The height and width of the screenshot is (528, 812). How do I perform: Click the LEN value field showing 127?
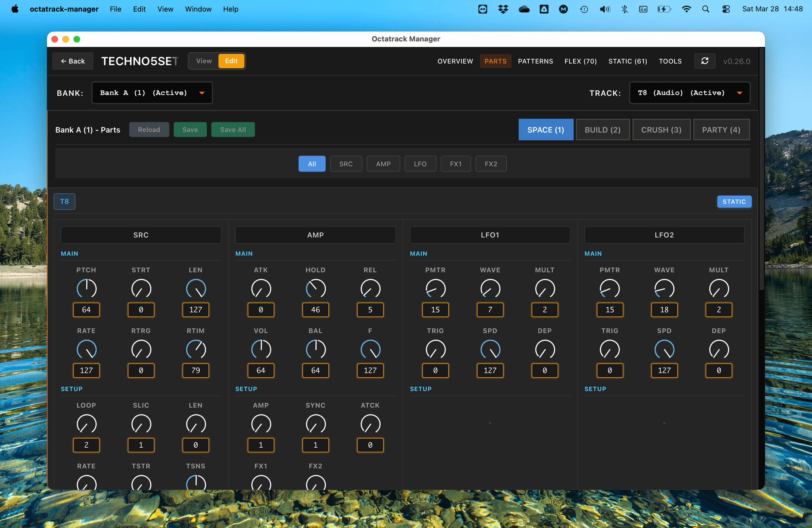196,310
